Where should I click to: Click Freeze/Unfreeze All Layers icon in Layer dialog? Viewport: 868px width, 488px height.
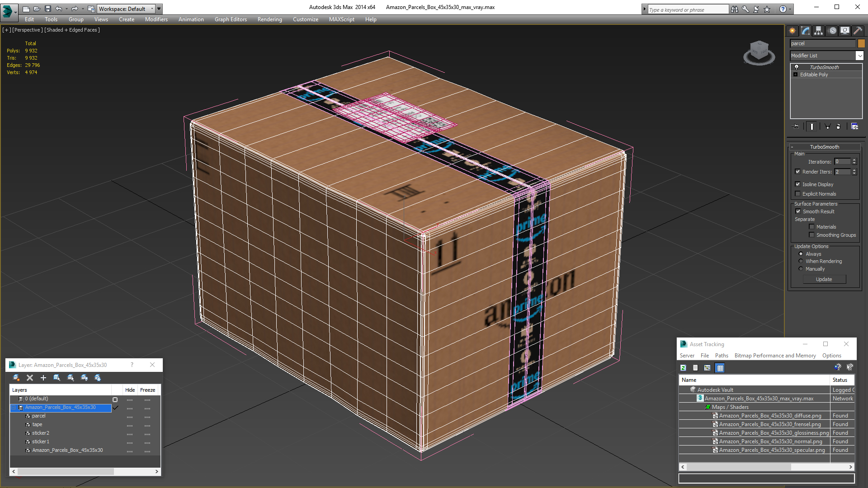(98, 378)
